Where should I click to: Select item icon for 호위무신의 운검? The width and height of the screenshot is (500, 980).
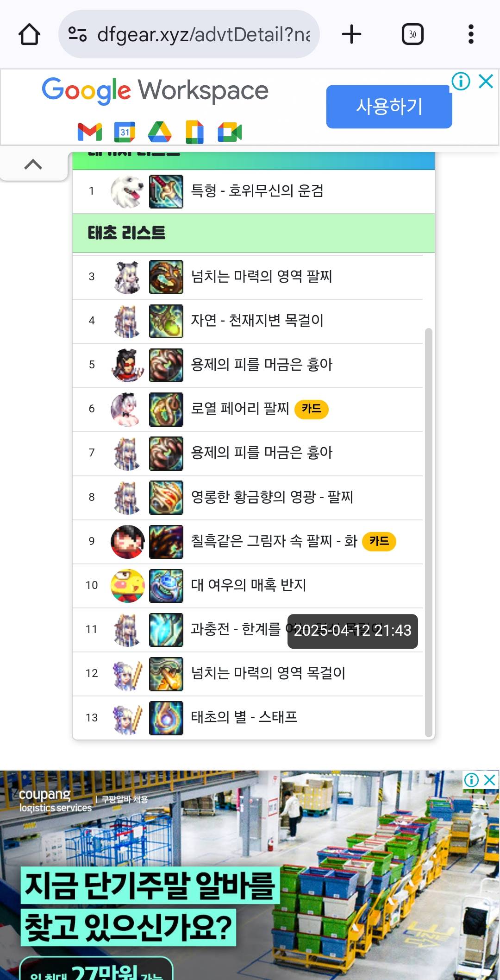[x=166, y=191]
